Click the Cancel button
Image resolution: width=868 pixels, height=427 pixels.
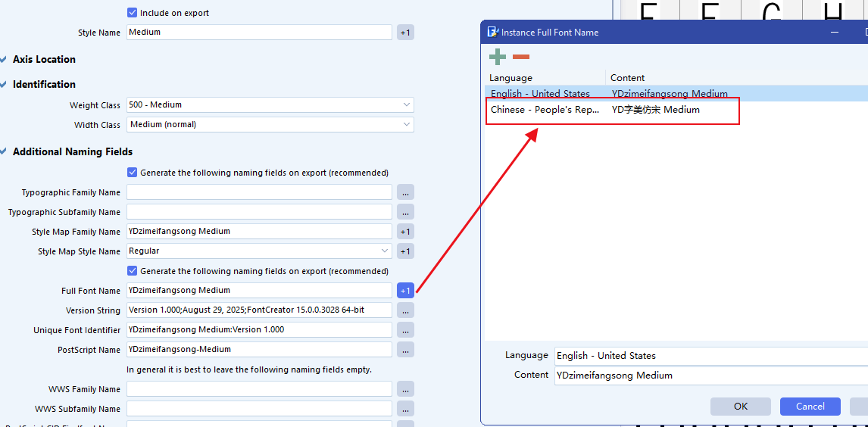coord(810,407)
